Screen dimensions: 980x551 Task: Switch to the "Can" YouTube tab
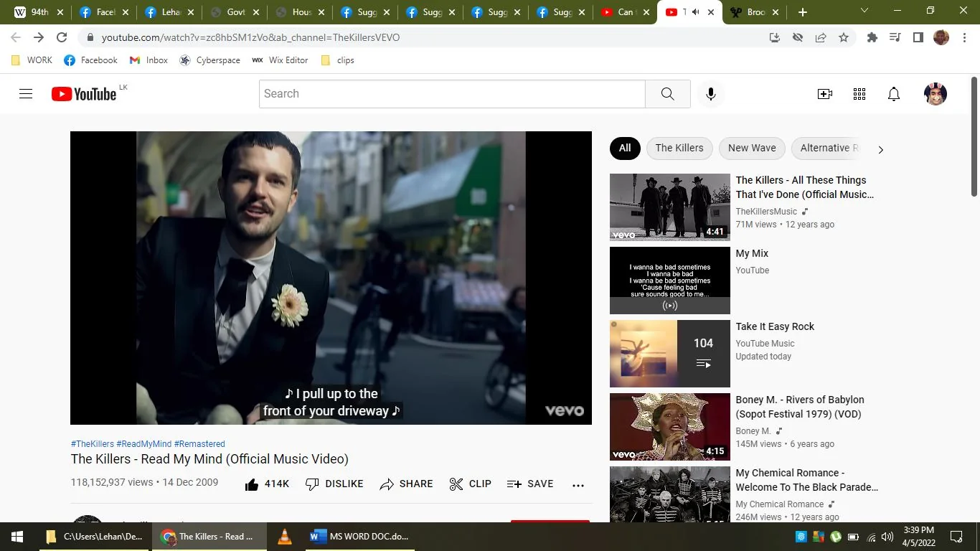point(626,12)
